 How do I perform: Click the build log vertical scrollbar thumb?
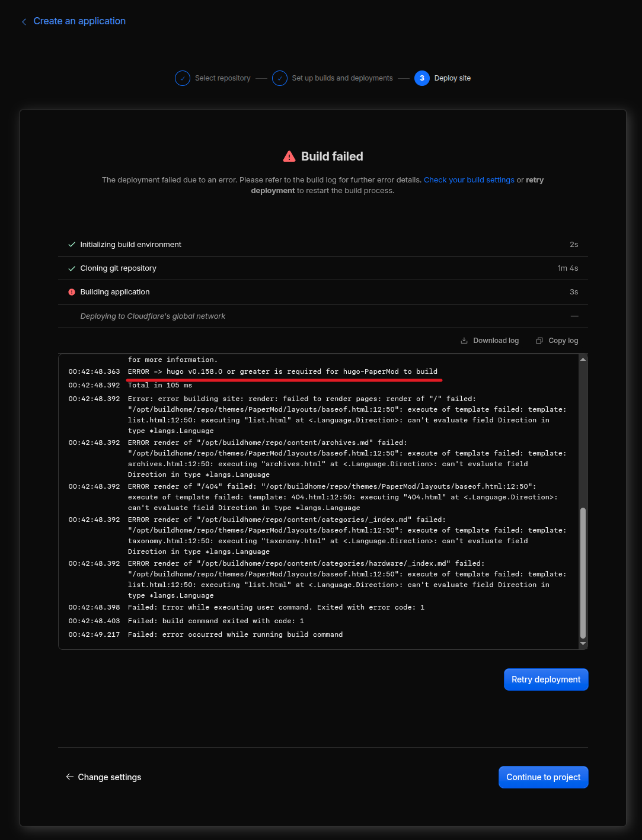click(583, 573)
